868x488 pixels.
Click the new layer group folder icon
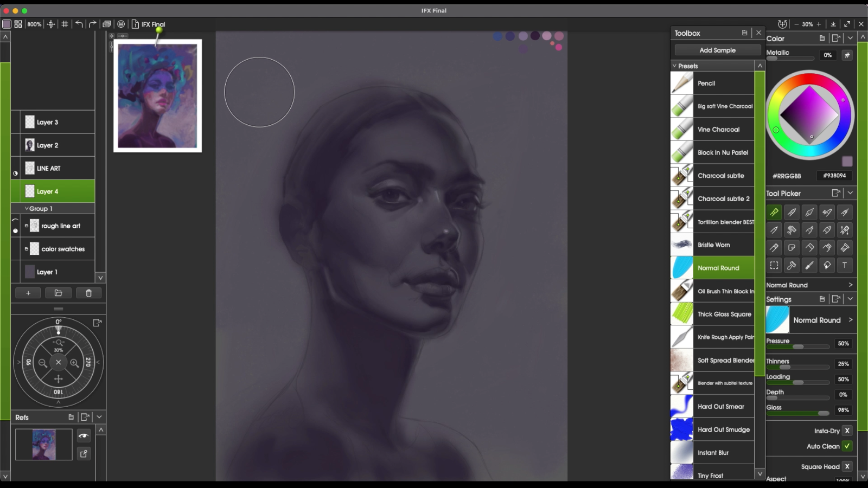[x=58, y=293]
